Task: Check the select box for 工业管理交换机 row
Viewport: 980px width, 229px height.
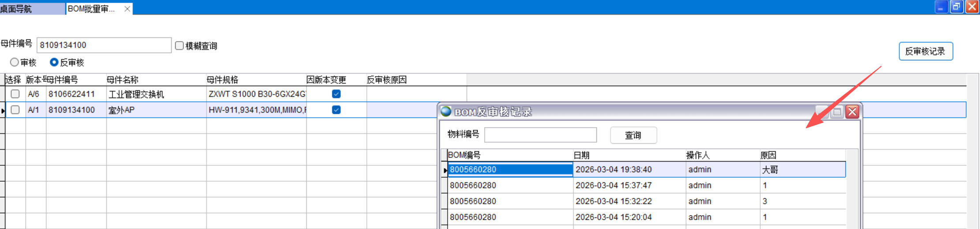Action: pos(15,94)
